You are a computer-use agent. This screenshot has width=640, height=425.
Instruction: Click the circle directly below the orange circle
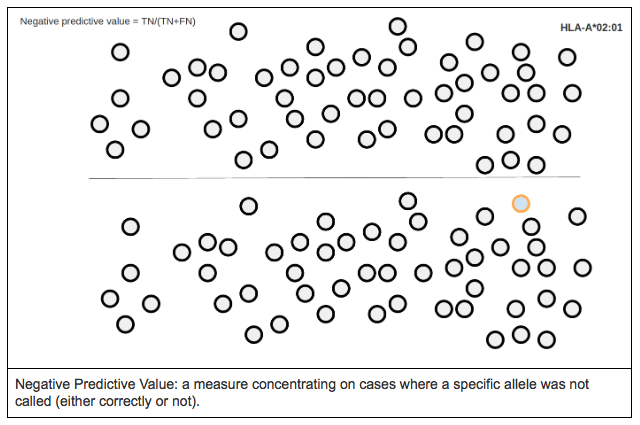(x=531, y=227)
